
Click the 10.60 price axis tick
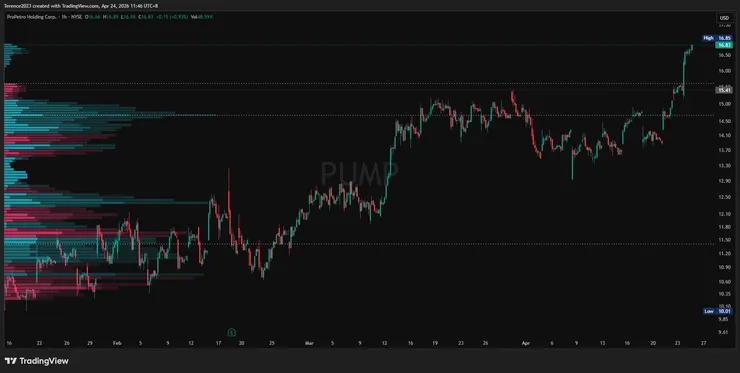tap(724, 281)
